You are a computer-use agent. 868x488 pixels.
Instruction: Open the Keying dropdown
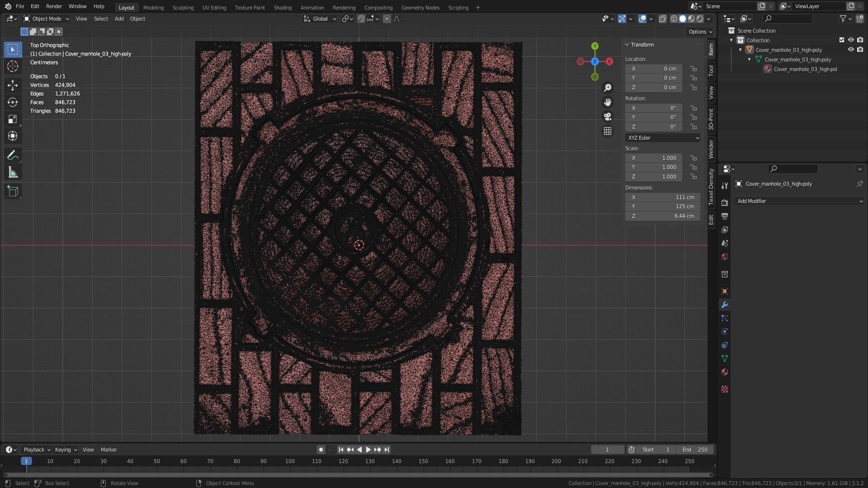66,450
